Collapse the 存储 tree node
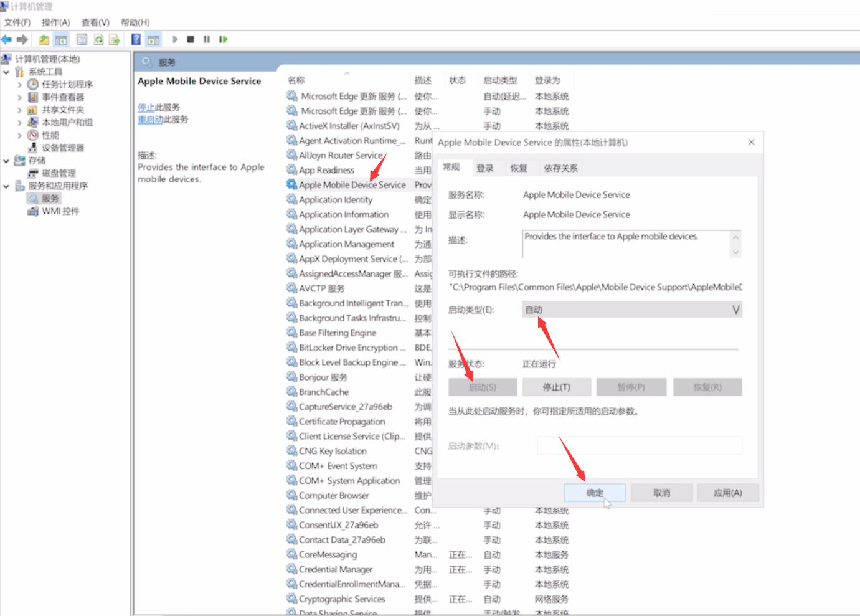This screenshot has width=860, height=616. (x=6, y=161)
